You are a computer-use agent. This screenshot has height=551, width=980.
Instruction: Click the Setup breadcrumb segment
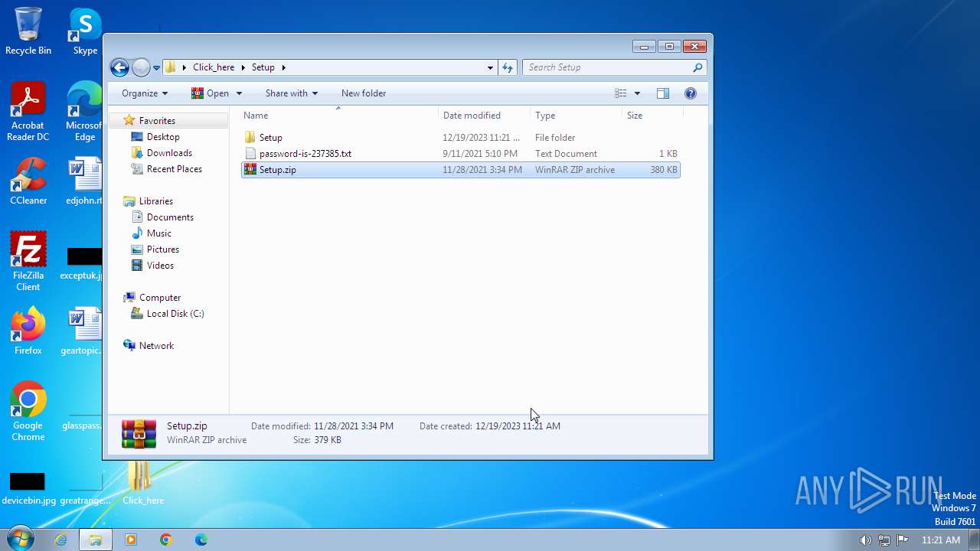[x=263, y=67]
